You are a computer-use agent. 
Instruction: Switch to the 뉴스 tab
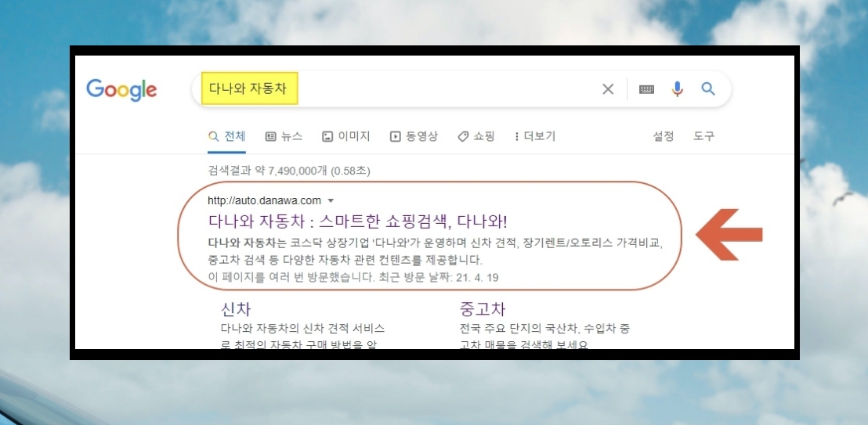284,136
